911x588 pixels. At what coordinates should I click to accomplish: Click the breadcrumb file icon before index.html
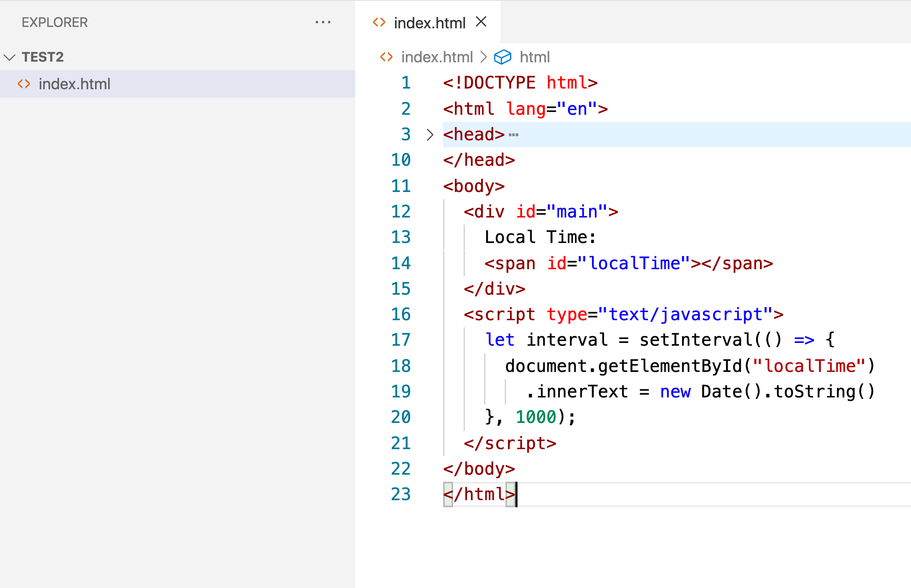coord(386,57)
